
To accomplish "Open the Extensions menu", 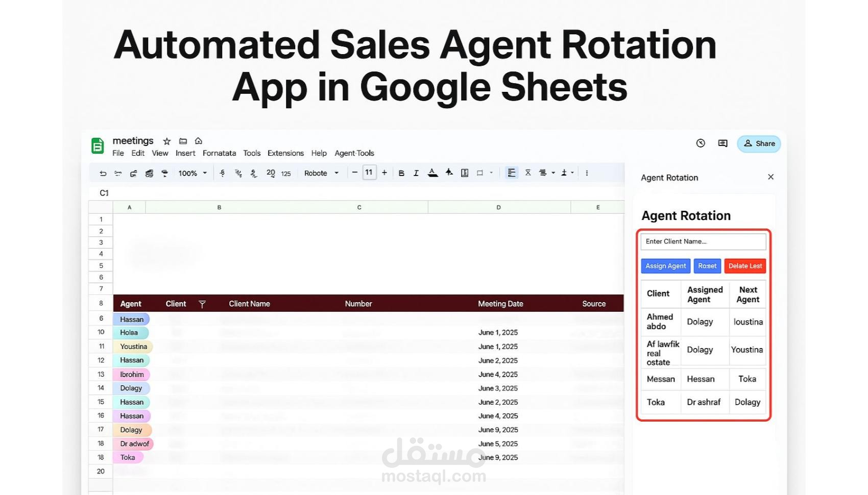I will [285, 153].
